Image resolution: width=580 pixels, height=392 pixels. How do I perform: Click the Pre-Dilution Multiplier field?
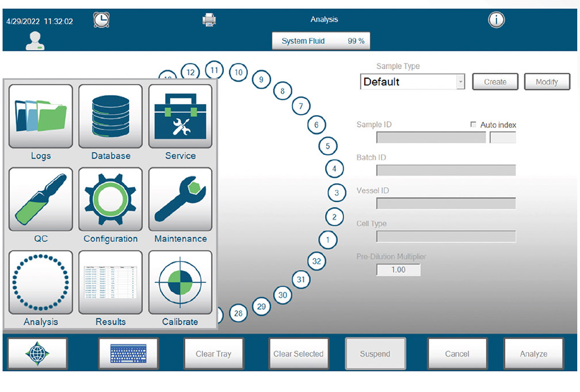pyautogui.click(x=398, y=269)
